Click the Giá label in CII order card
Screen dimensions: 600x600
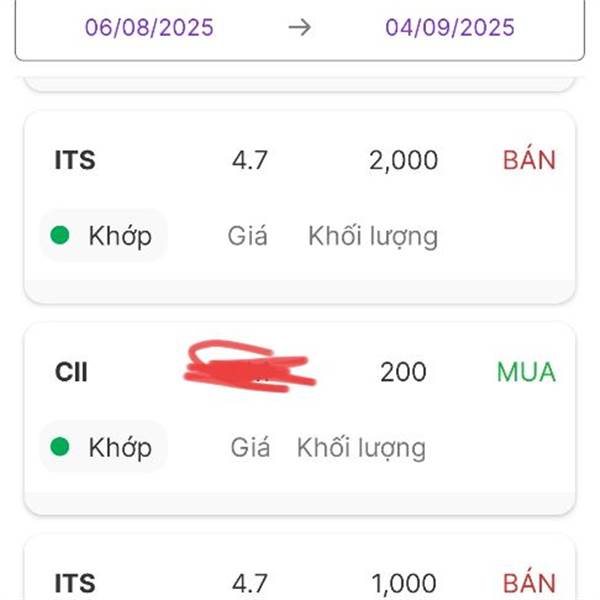pyautogui.click(x=250, y=447)
